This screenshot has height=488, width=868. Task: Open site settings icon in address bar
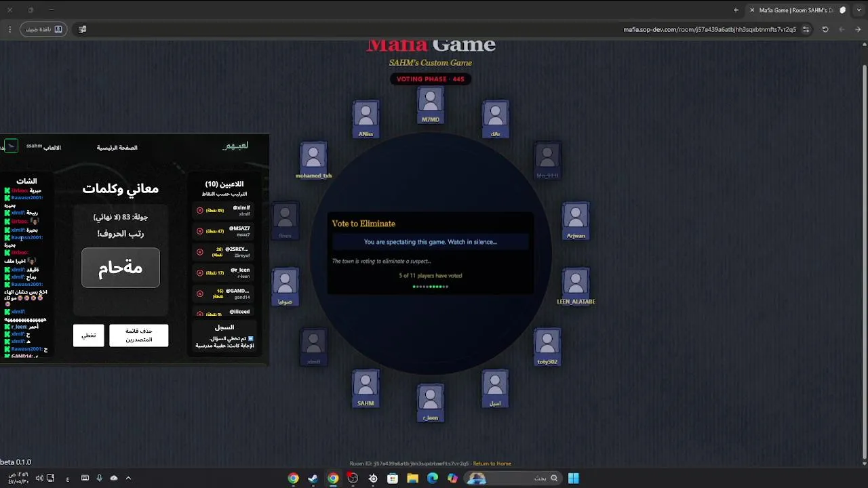(x=806, y=29)
